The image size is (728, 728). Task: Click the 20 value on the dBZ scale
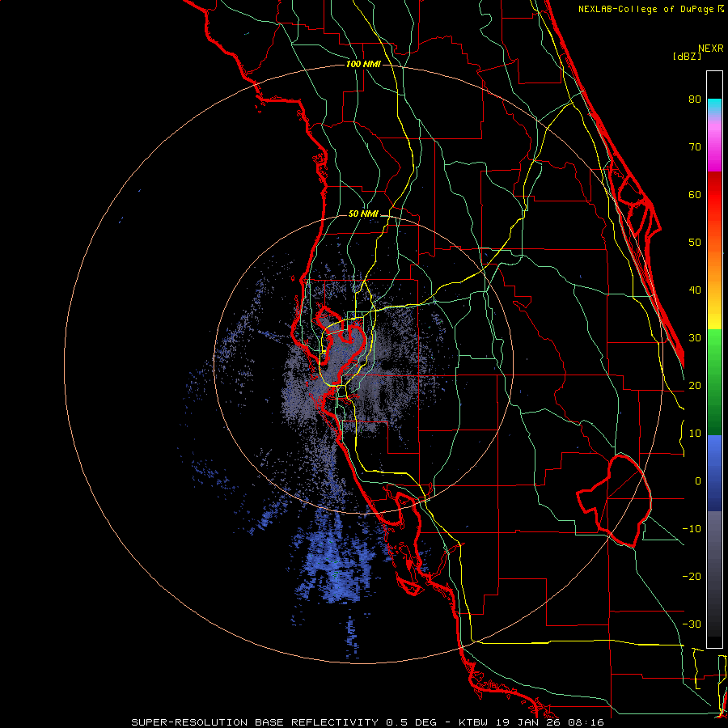click(695, 386)
